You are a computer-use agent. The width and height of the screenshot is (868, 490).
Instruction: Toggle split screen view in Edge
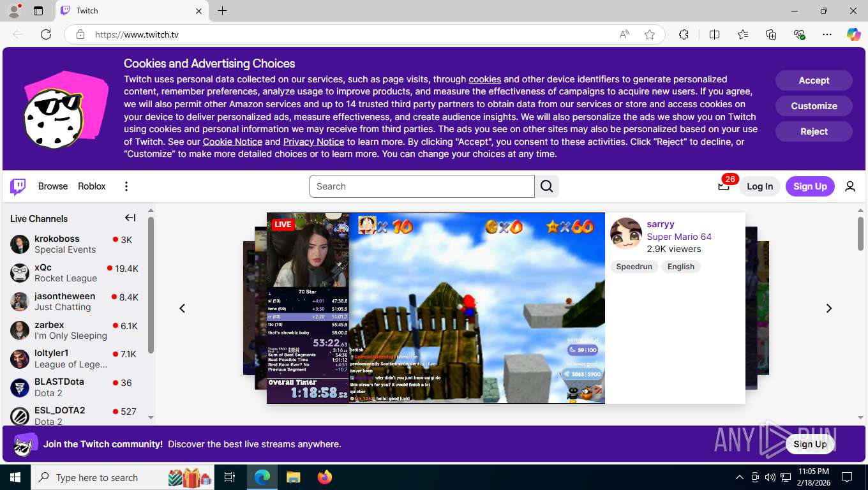(x=715, y=34)
